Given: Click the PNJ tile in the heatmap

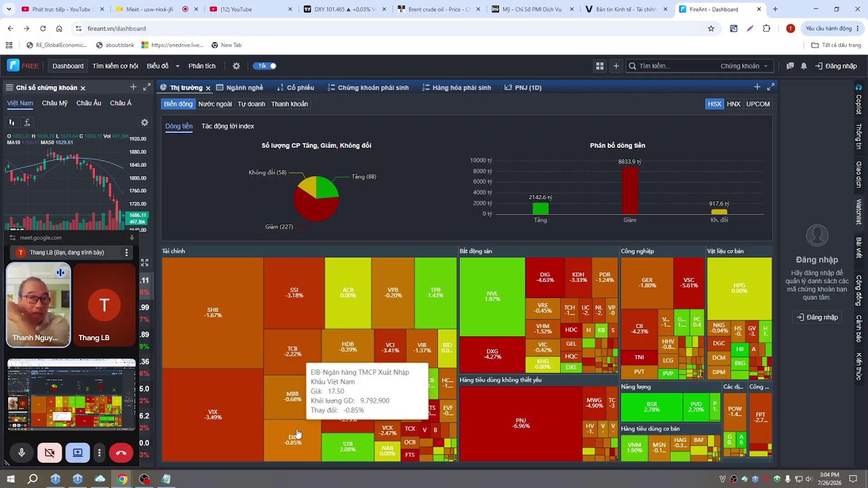Looking at the screenshot, I should pyautogui.click(x=521, y=424).
